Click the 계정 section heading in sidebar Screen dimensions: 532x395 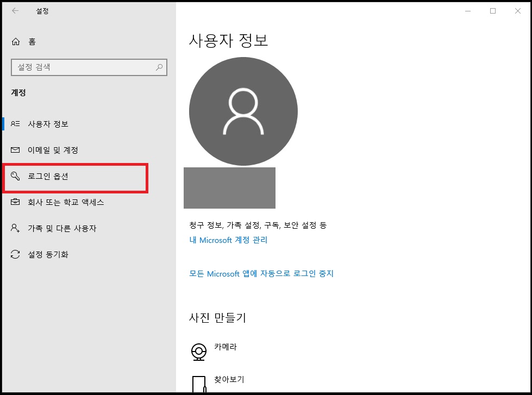[x=18, y=93]
